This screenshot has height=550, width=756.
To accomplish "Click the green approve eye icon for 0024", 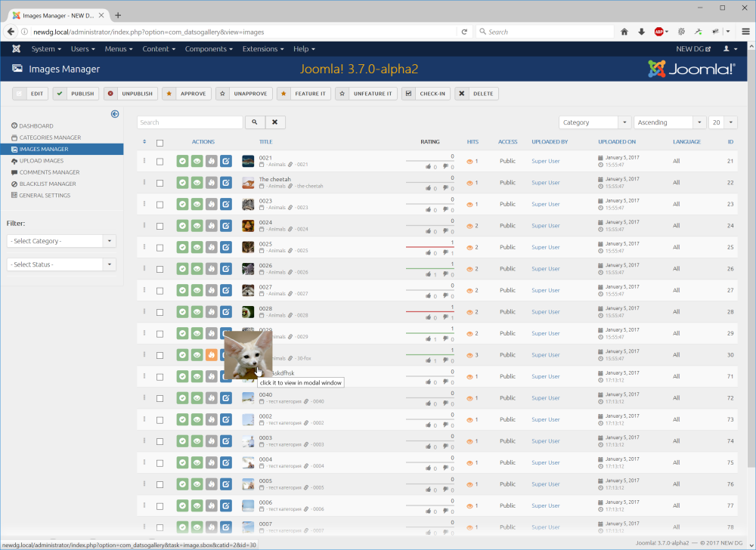I will point(197,226).
